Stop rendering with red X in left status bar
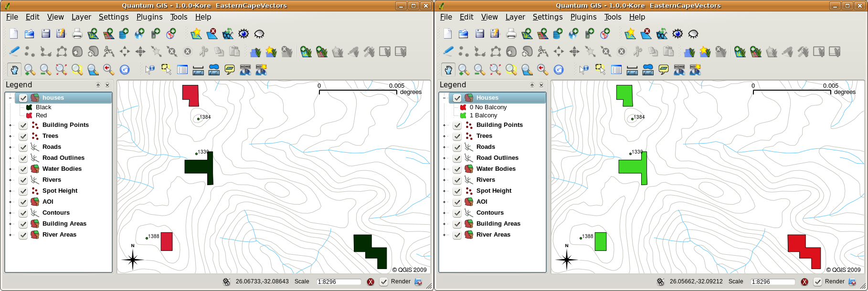The width and height of the screenshot is (868, 291). click(x=370, y=282)
